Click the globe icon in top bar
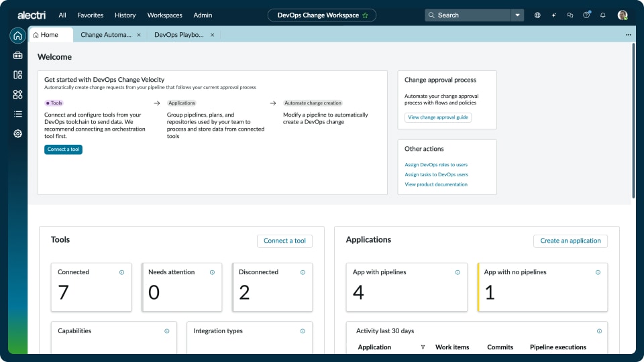 pos(537,15)
